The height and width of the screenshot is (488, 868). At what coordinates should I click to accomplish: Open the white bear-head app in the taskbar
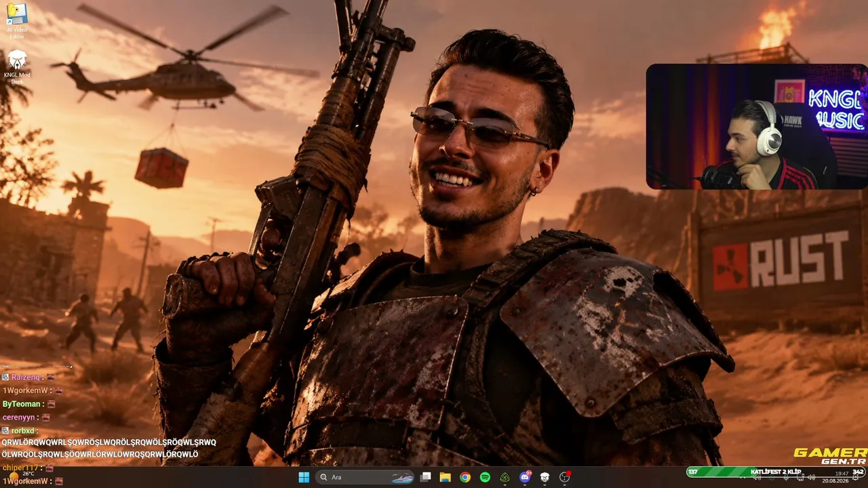[x=545, y=477]
